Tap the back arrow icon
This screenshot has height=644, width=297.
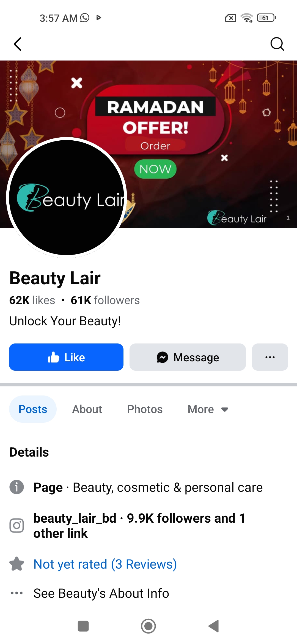click(x=18, y=44)
